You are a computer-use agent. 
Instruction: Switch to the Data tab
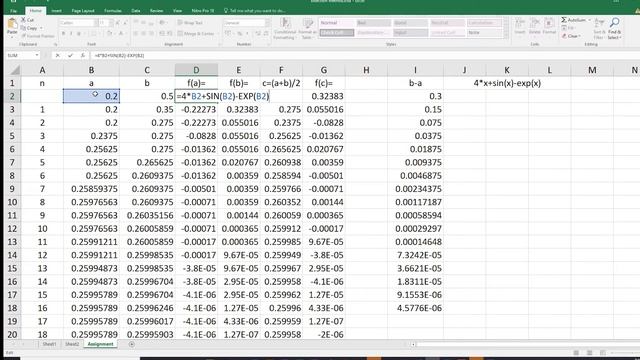pyautogui.click(x=136, y=11)
